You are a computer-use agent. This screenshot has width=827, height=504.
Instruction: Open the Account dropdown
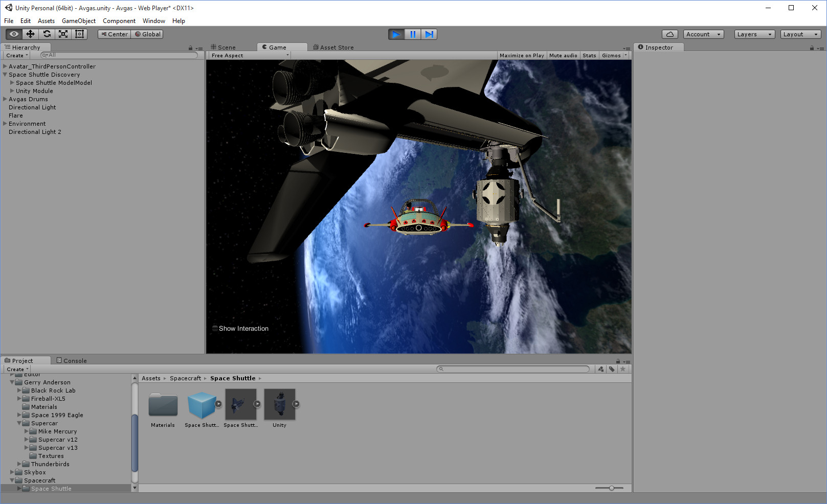tap(703, 34)
